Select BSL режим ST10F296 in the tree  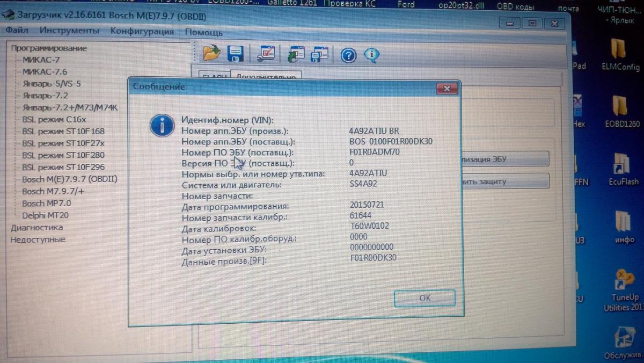tap(63, 167)
